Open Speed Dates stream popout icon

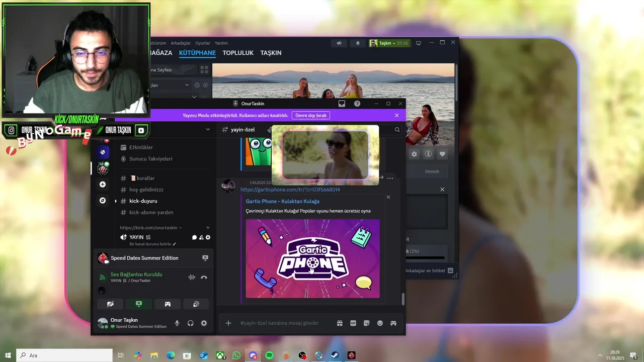(205, 257)
